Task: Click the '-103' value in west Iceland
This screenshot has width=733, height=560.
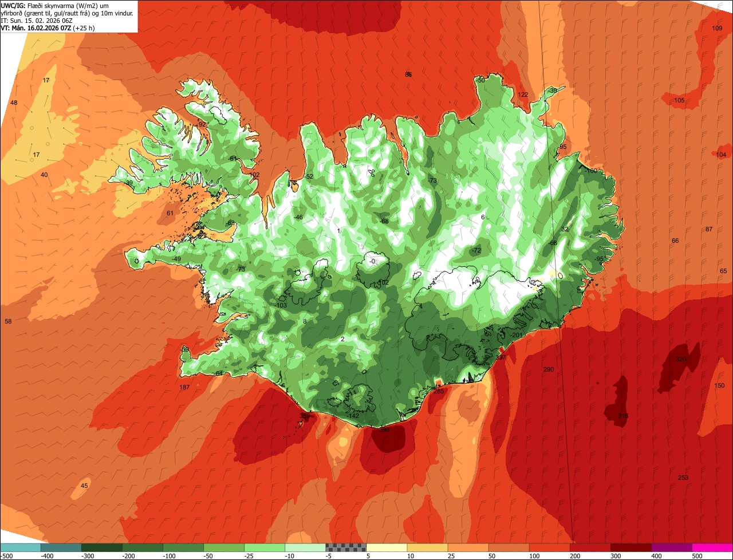Action: tap(281, 305)
